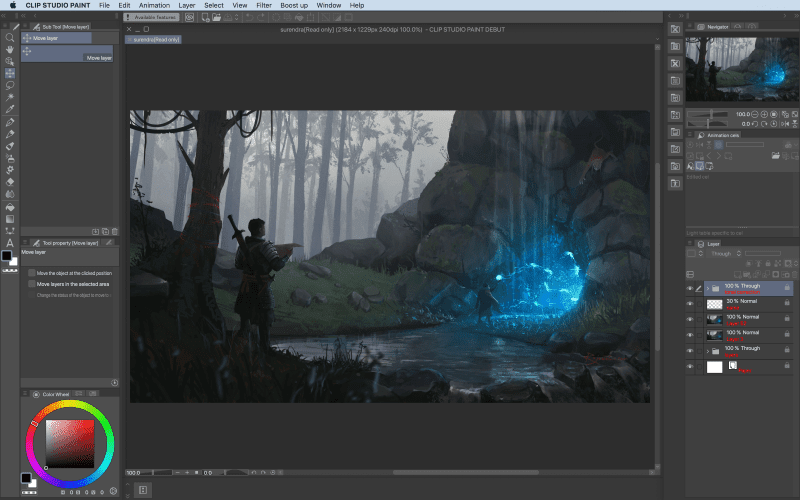Switch to the surendra(Read only) canvas tab
The width and height of the screenshot is (800, 500).
[x=153, y=40]
